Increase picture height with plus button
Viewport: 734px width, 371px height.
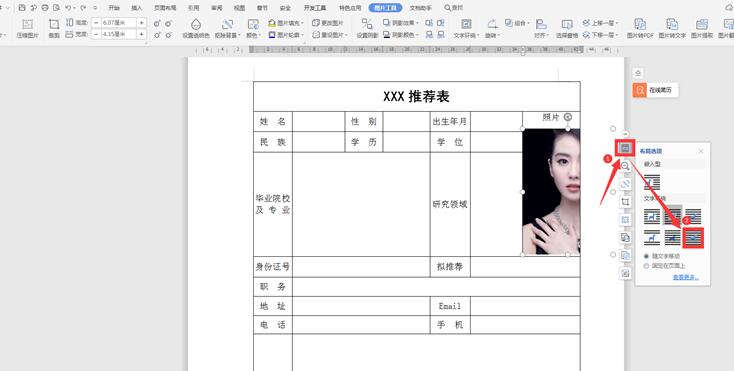click(141, 22)
